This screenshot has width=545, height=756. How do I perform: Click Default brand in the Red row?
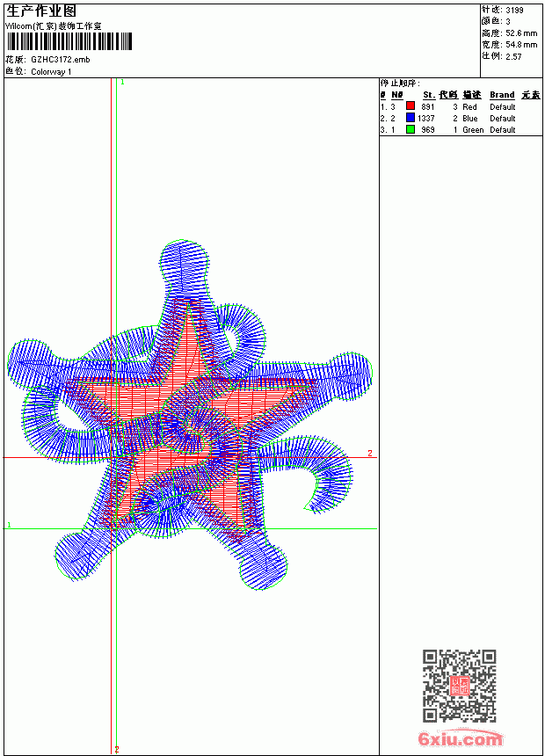coord(503,107)
